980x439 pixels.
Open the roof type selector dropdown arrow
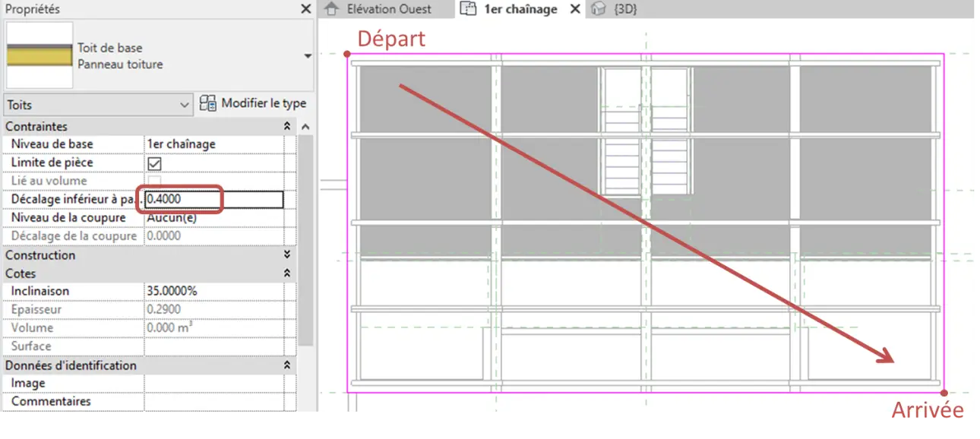pos(308,56)
